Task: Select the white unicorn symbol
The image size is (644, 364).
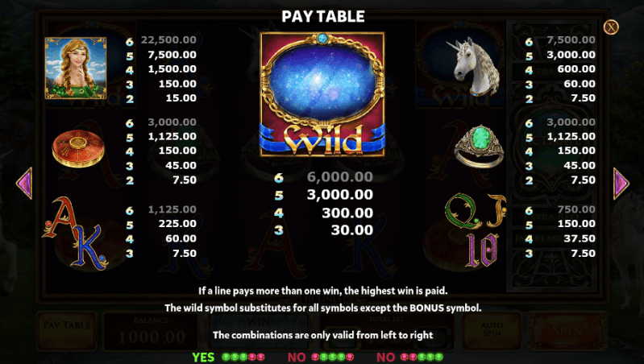Action: [476, 68]
